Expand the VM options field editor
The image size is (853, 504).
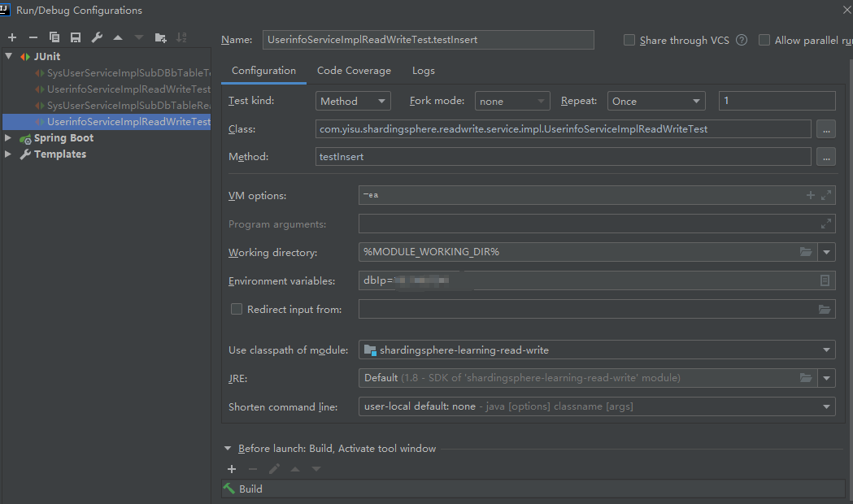coord(826,195)
